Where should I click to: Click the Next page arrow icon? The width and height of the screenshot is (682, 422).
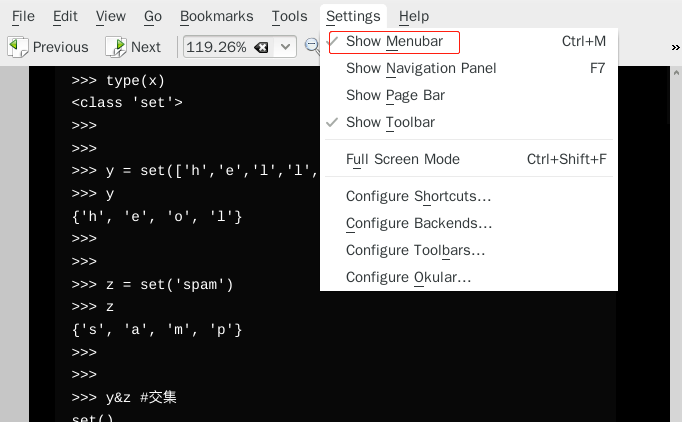[115, 47]
